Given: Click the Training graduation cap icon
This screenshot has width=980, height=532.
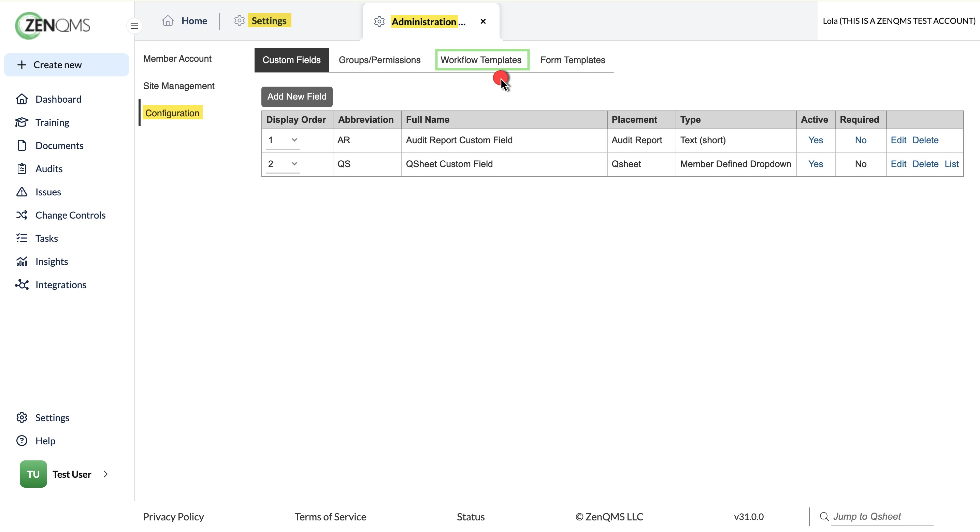Looking at the screenshot, I should pos(22,122).
